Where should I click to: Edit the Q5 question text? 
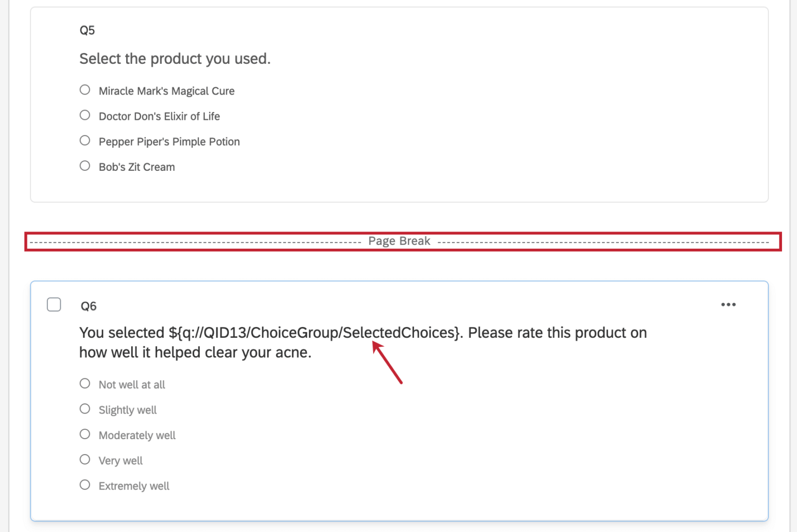pyautogui.click(x=175, y=59)
